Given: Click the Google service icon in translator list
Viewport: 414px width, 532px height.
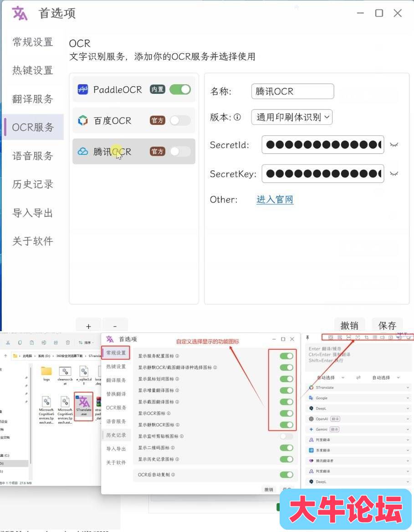Looking at the screenshot, I should [x=311, y=398].
